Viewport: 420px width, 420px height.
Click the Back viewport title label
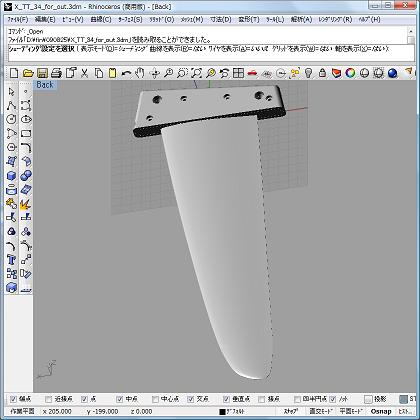(45, 85)
